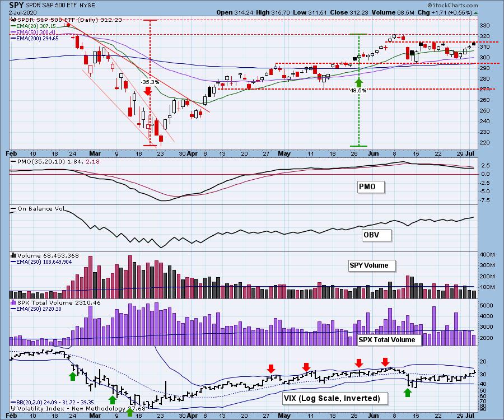The width and height of the screenshot is (504, 420).
Task: Click the '-35.3%' decline label
Action: coord(150,82)
